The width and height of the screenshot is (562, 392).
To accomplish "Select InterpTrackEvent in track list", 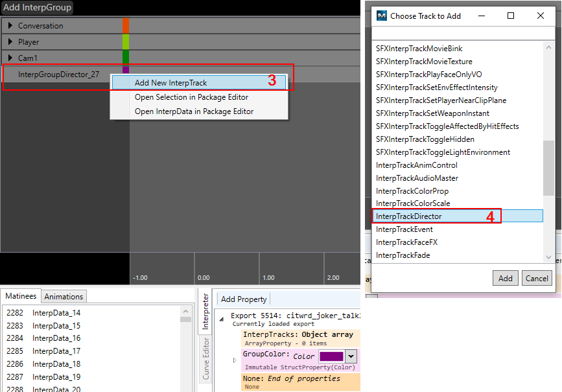I will pos(458,229).
